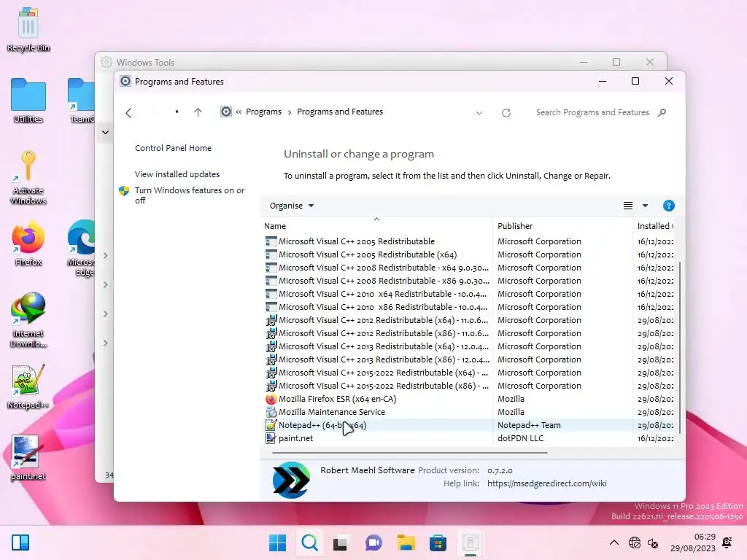The height and width of the screenshot is (560, 747).
Task: Go back with the left arrow button
Action: [128, 113]
